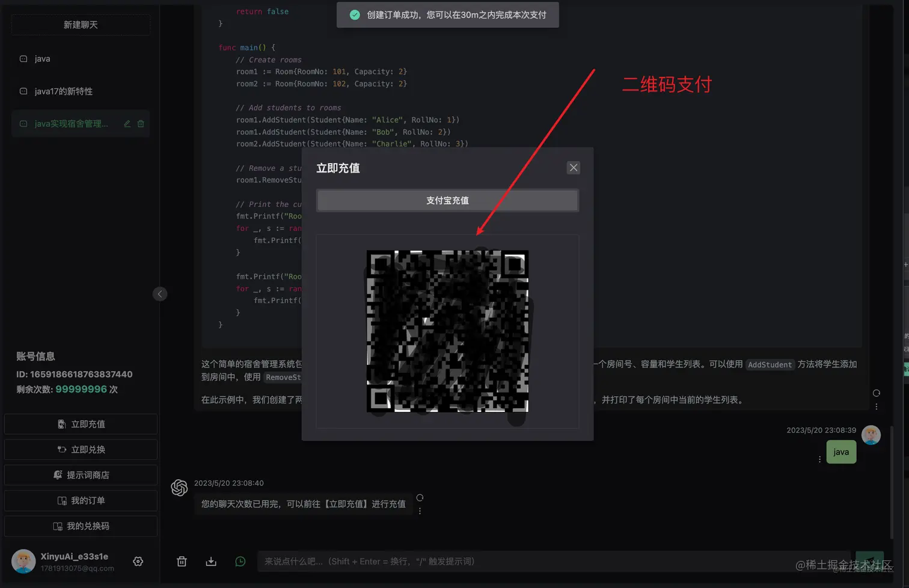Open 立即兑换 in the sidebar

(81, 449)
